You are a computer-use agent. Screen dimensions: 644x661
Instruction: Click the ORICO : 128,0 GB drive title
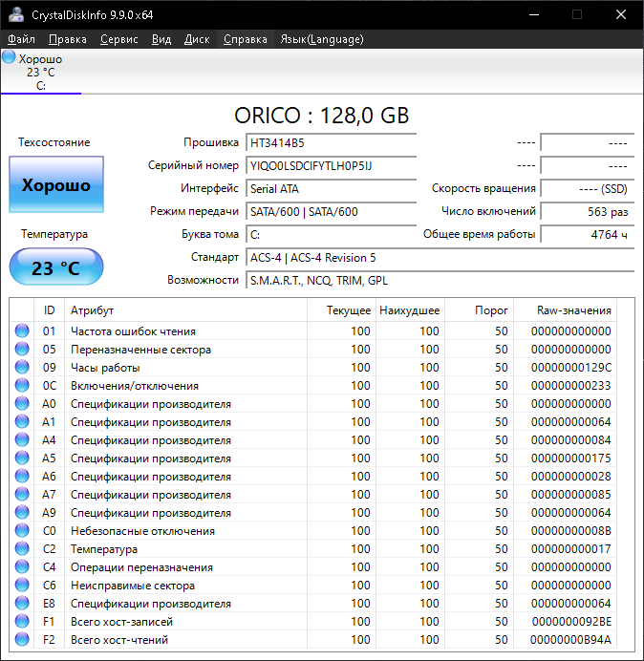point(322,115)
